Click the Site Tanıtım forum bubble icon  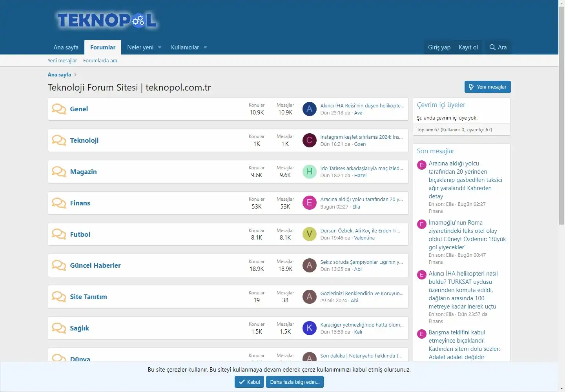point(59,297)
